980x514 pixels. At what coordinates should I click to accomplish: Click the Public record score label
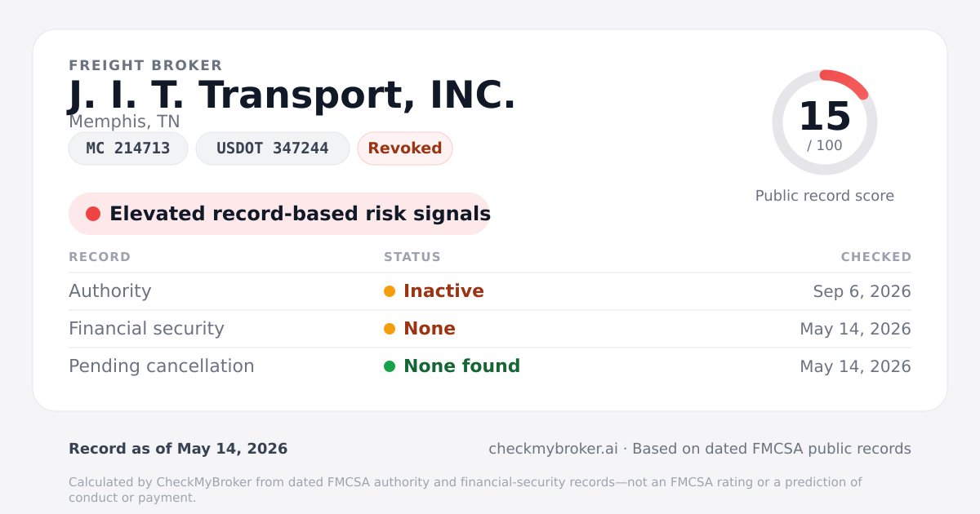click(x=825, y=196)
